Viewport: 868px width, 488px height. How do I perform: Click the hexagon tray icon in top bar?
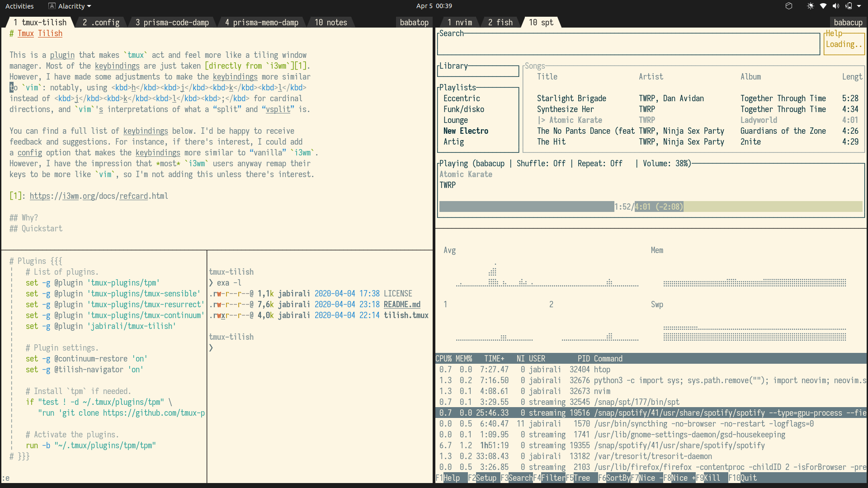[789, 6]
